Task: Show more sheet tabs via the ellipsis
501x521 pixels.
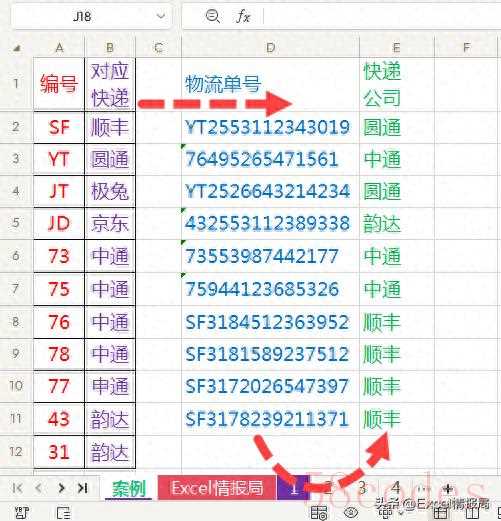Action: pos(422,489)
